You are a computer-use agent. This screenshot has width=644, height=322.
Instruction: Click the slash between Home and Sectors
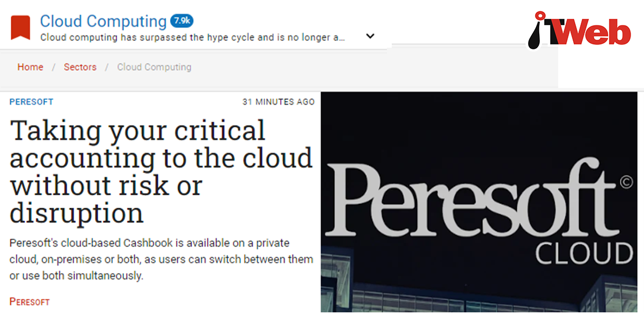pos(54,67)
